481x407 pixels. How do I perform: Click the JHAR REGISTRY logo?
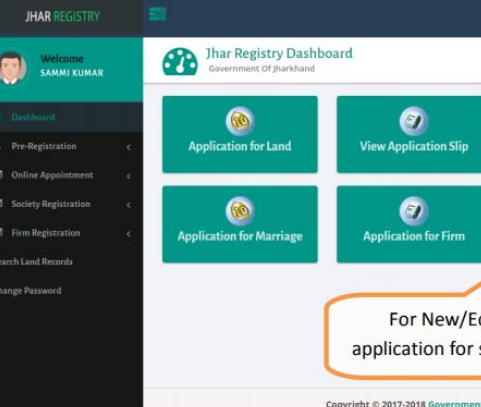coord(63,16)
